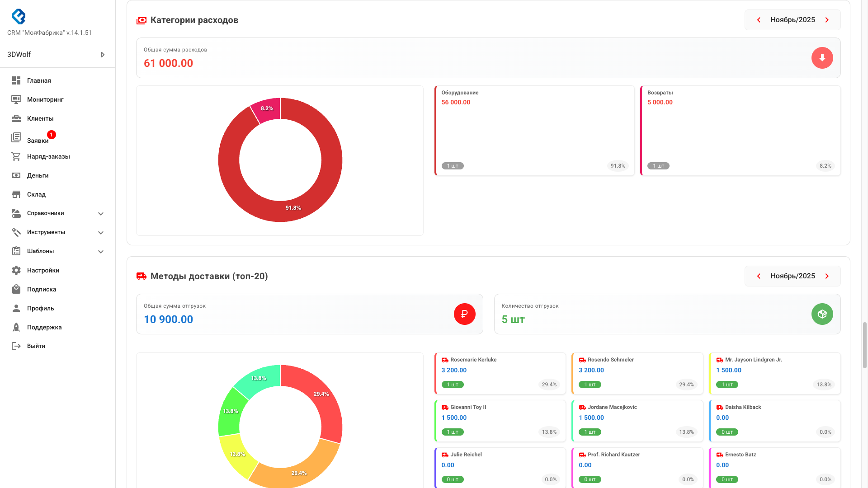
Task: Click the green package shipments count icon
Action: click(x=822, y=314)
